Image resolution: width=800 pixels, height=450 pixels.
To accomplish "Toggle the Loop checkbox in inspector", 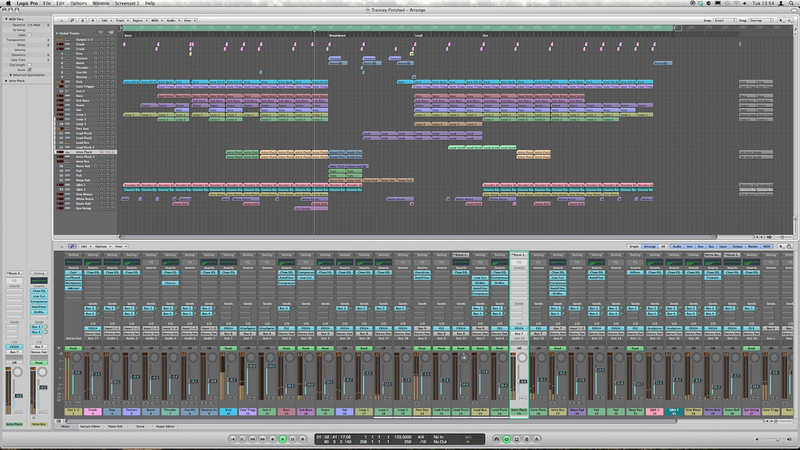I will (x=27, y=34).
